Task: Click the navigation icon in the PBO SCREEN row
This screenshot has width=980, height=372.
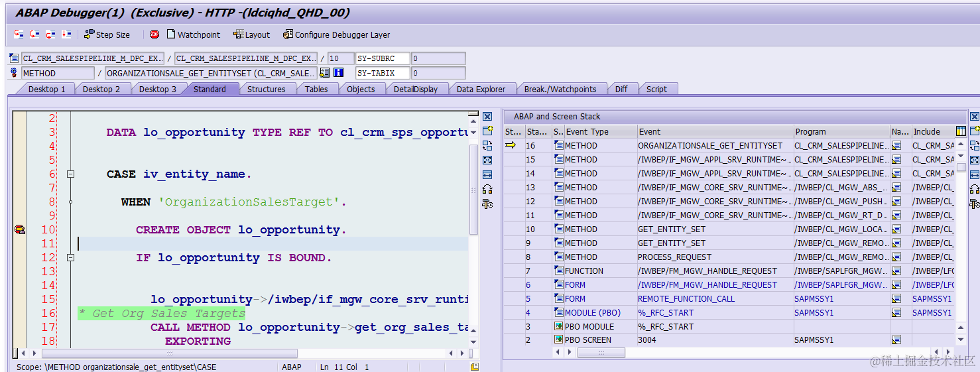Action: tap(896, 340)
